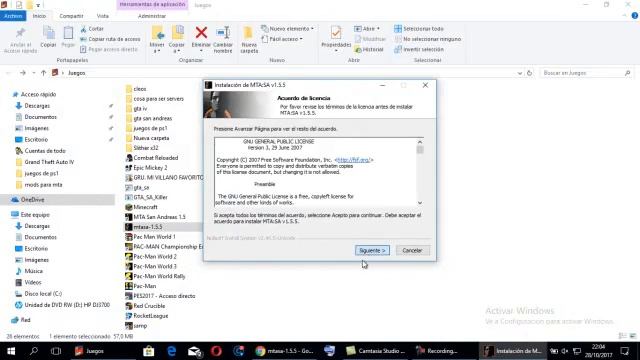Click the Cortar scissors option

[92, 29]
